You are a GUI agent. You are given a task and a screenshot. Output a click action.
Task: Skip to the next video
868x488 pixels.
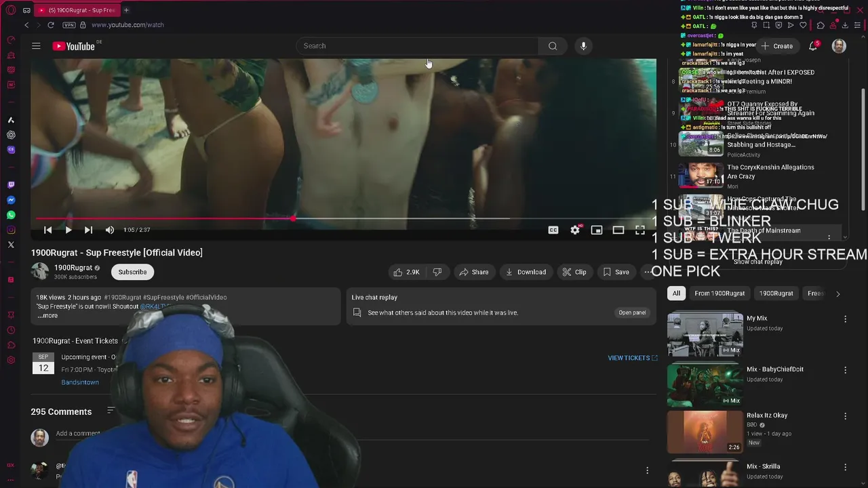coord(88,230)
